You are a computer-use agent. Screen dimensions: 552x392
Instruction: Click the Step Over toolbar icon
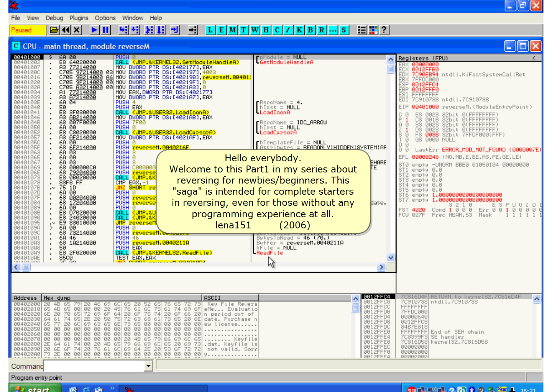click(135, 30)
